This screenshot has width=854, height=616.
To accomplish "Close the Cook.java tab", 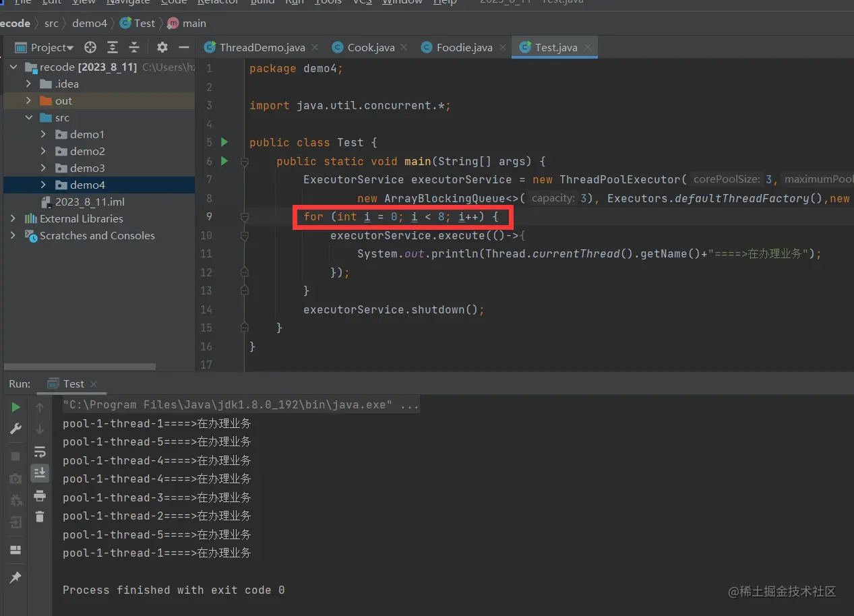I will (x=404, y=48).
